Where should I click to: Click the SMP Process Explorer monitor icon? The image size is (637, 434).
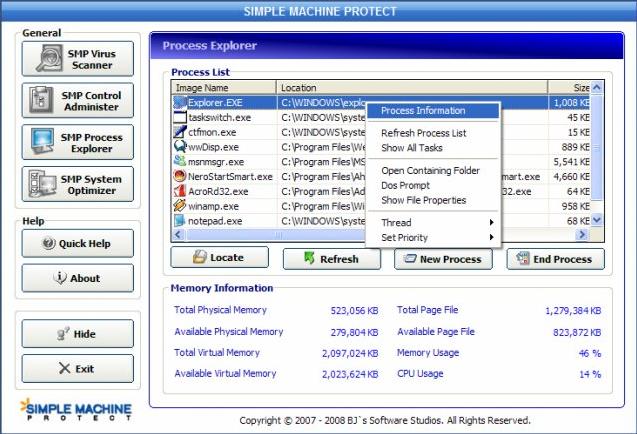[x=42, y=142]
